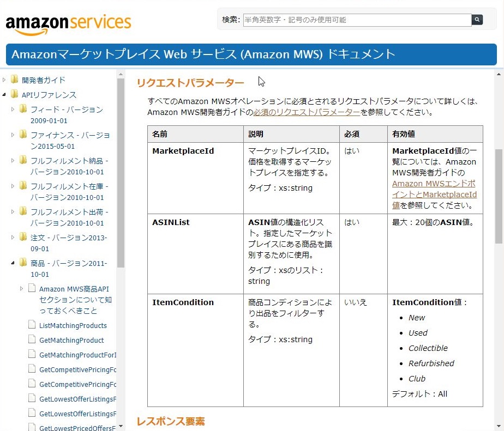Click main page scrollbar down arrow

click(x=499, y=426)
